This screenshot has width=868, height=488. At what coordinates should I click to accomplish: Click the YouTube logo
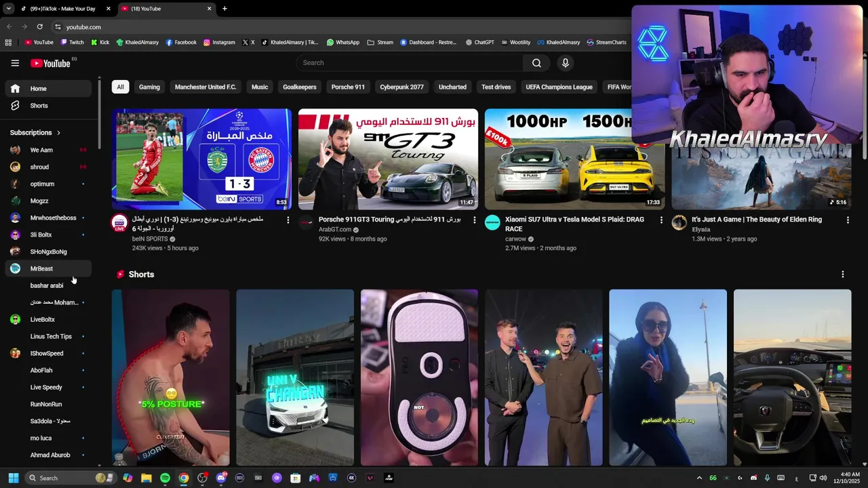click(51, 63)
